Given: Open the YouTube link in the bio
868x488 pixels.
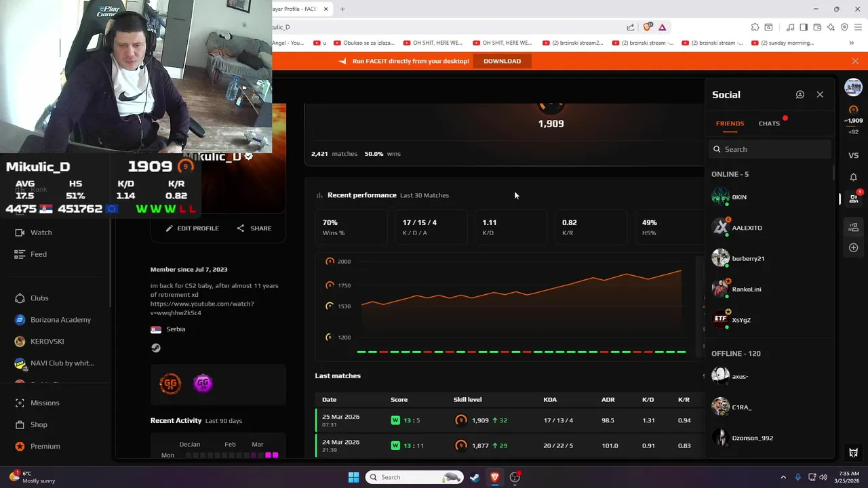Looking at the screenshot, I should click(202, 308).
